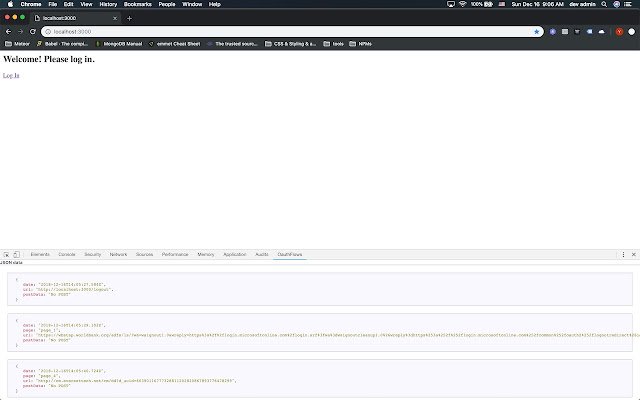The height and width of the screenshot is (400, 640).
Task: Click the Wi-Fi status icon
Action: tap(462, 4)
